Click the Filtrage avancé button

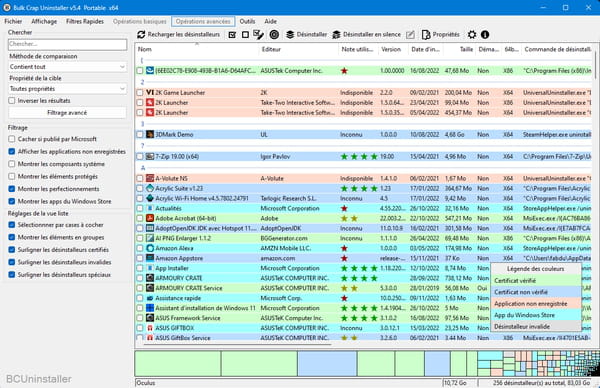coord(67,112)
